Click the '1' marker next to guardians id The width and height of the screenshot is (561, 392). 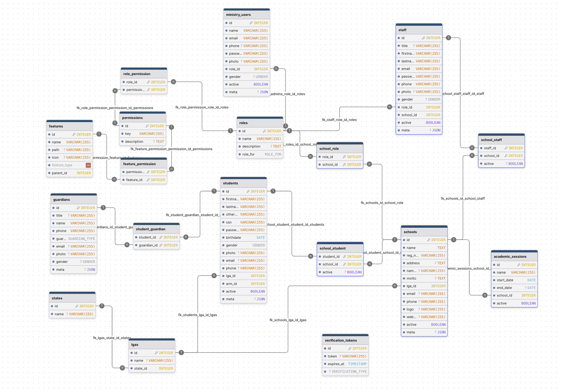coord(103,208)
